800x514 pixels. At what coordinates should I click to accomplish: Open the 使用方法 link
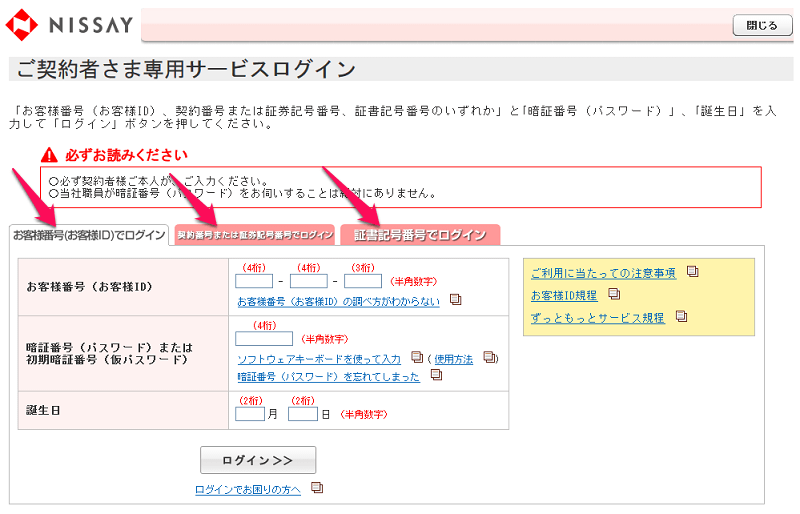pyautogui.click(x=454, y=359)
